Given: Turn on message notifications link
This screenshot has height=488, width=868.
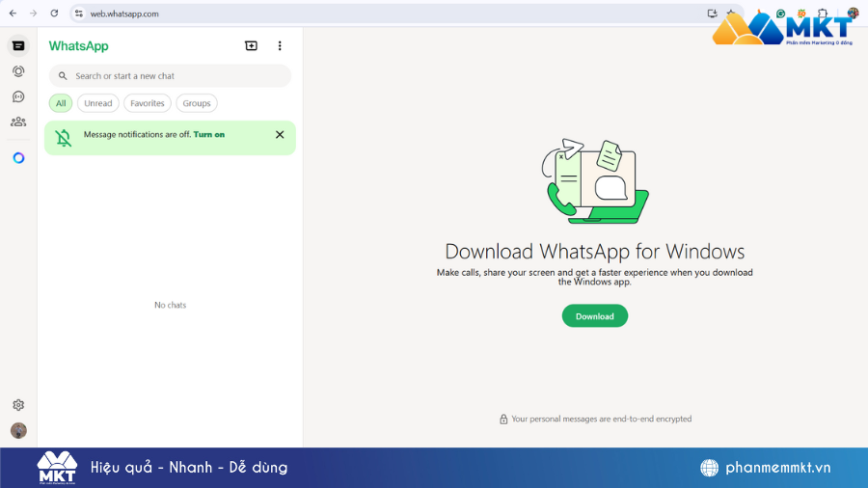Looking at the screenshot, I should click(209, 135).
